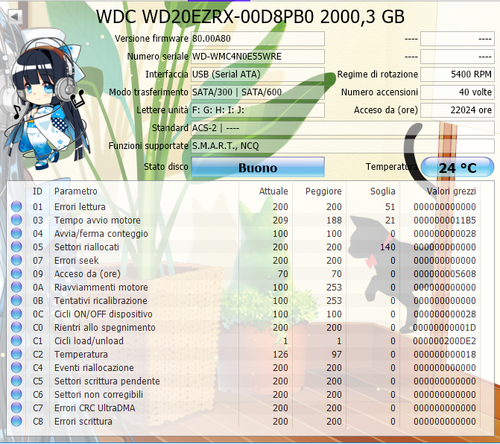Click status orb for 03 Tempo avvio motore
The width and height of the screenshot is (500, 444).
click(16, 220)
